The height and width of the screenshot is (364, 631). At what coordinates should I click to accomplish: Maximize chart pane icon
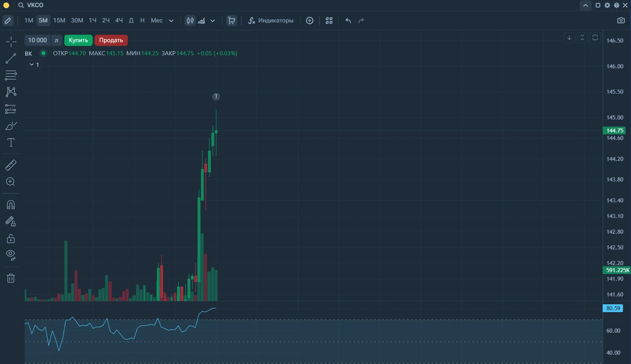[x=595, y=38]
